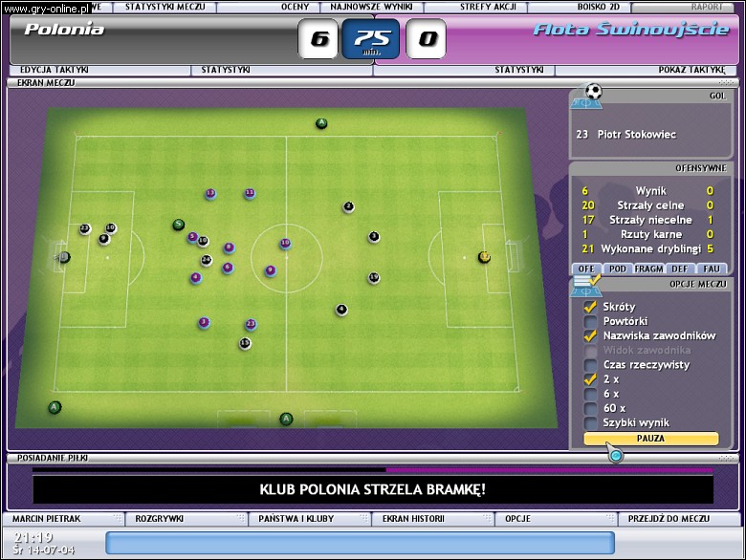The image size is (746, 560).
Task: Click the yellow goalkeeper token
Action: 484,257
